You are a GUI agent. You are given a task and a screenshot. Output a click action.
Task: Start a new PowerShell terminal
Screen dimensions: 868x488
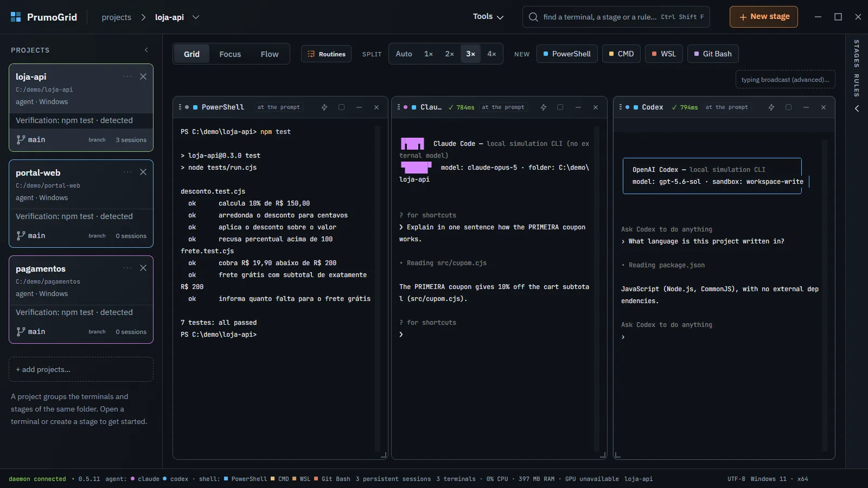point(567,54)
